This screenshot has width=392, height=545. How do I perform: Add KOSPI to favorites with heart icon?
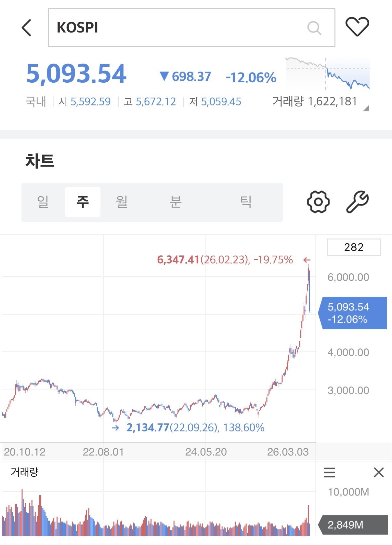357,27
